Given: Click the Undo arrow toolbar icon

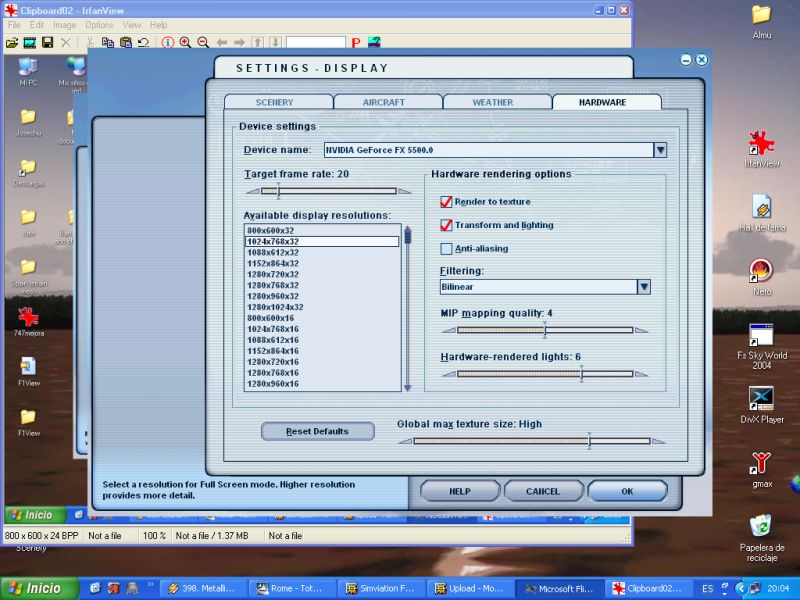Looking at the screenshot, I should 144,42.
